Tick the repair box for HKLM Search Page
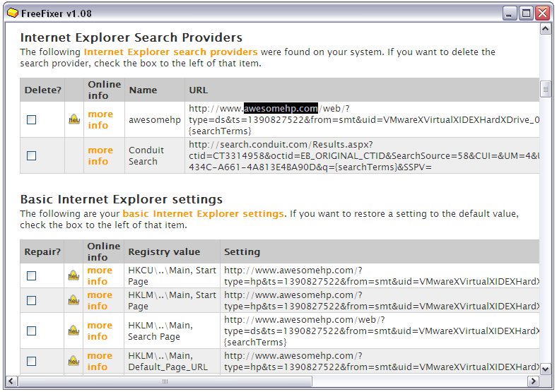This screenshot has height=392, width=557. coord(32,331)
